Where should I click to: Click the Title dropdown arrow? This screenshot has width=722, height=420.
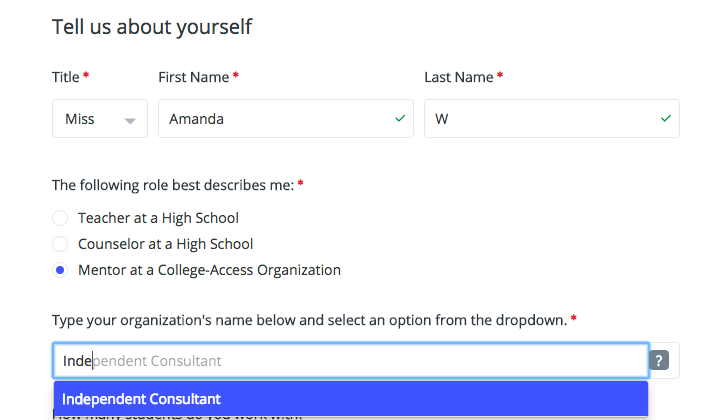130,120
